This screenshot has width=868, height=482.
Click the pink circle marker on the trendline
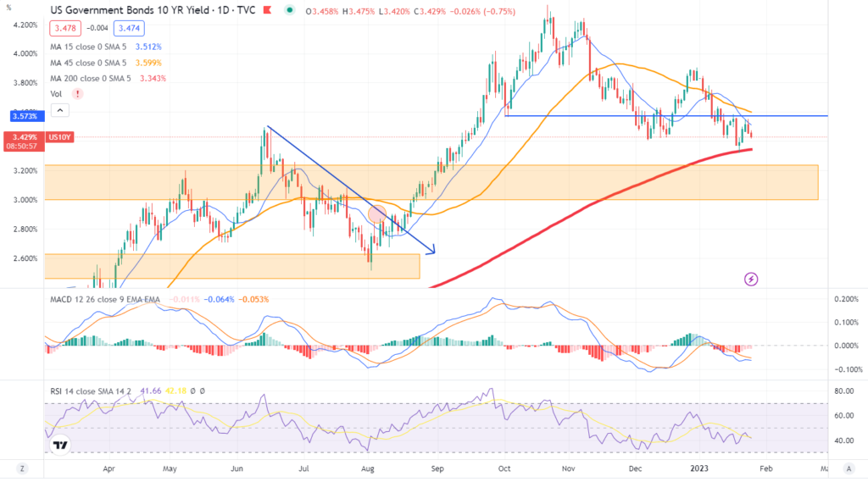pyautogui.click(x=377, y=214)
